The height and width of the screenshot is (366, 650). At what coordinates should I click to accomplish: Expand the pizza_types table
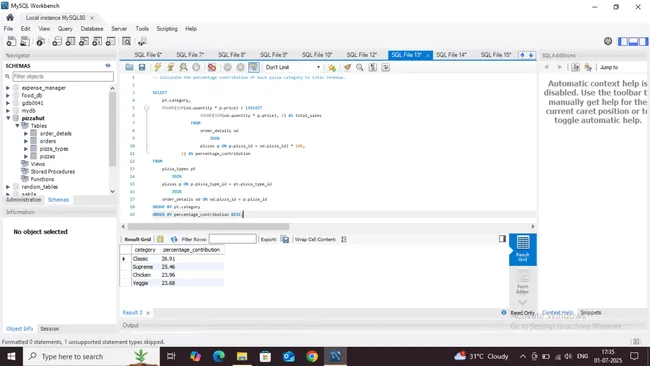click(26, 149)
